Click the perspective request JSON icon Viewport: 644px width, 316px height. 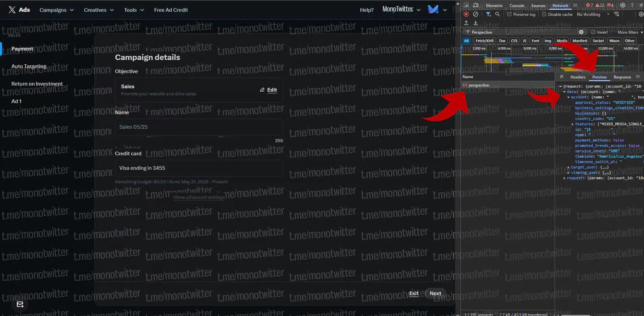click(465, 85)
